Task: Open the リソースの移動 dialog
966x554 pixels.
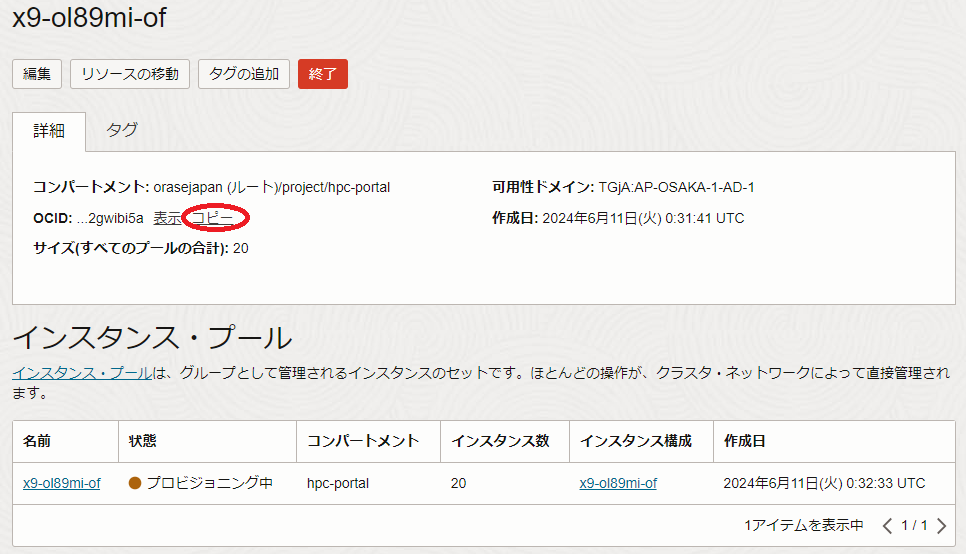Action: pos(130,74)
